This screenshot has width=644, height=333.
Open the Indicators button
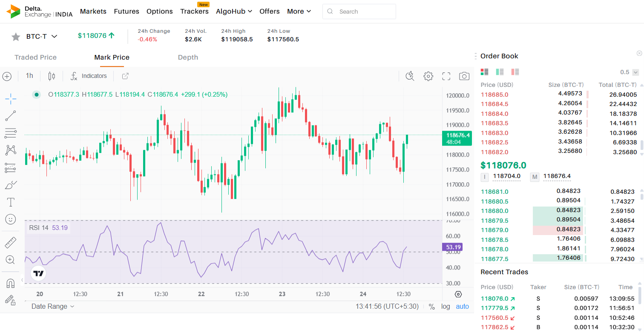(89, 76)
